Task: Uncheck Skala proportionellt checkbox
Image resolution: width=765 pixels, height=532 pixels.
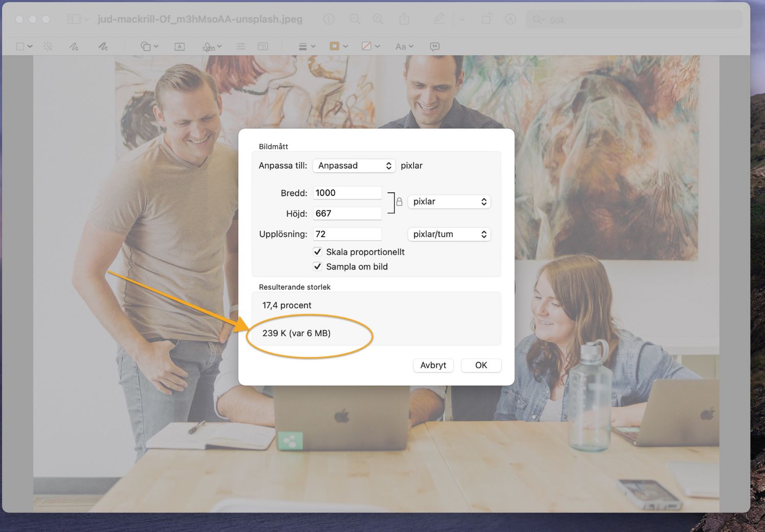Action: pyautogui.click(x=318, y=252)
